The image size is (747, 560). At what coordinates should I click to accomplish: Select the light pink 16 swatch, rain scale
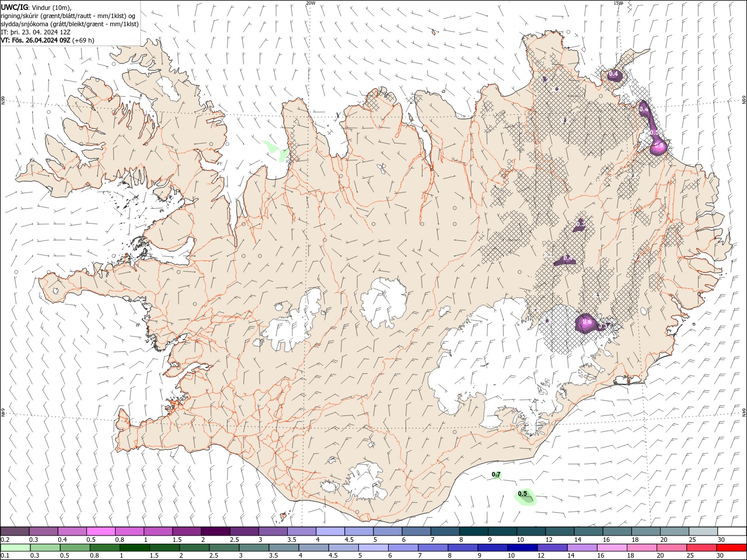click(612, 548)
